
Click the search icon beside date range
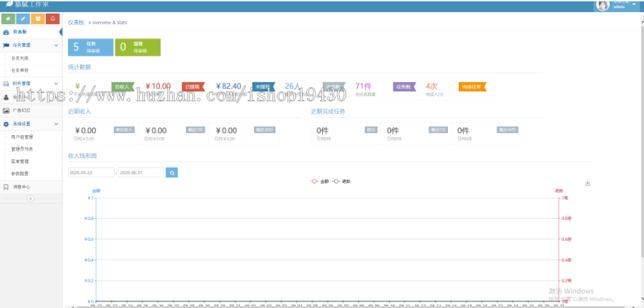click(x=172, y=172)
